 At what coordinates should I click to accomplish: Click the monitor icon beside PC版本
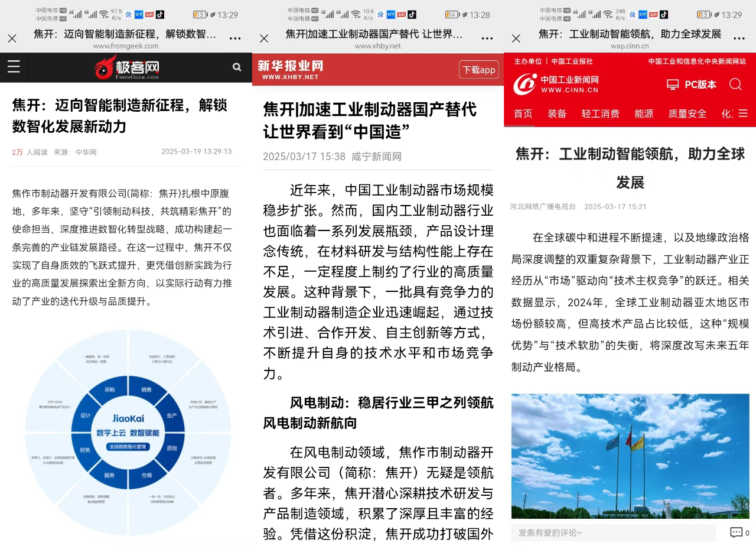point(673,84)
